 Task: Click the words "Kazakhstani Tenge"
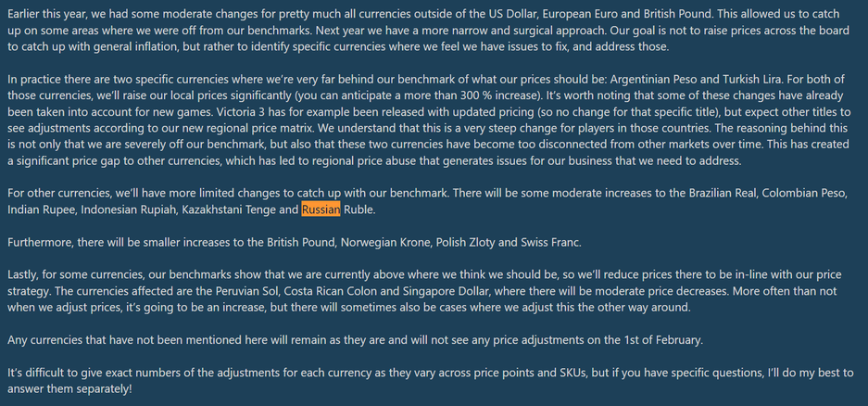pos(240,209)
